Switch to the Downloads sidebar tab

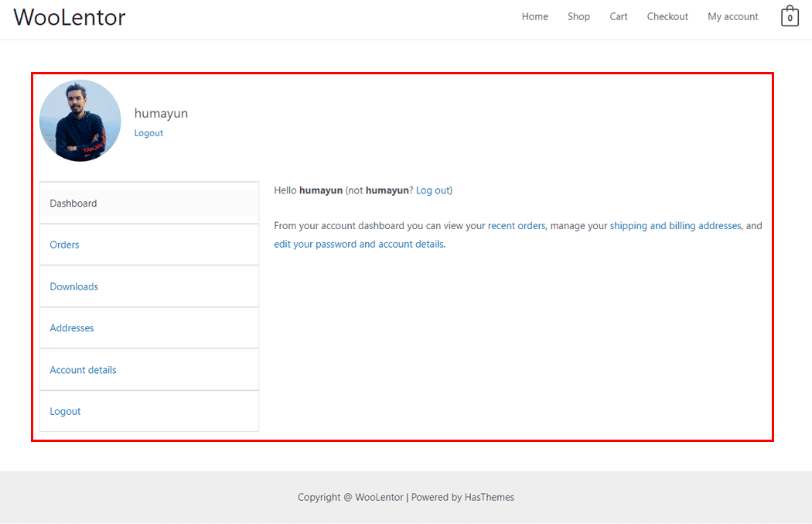(73, 286)
